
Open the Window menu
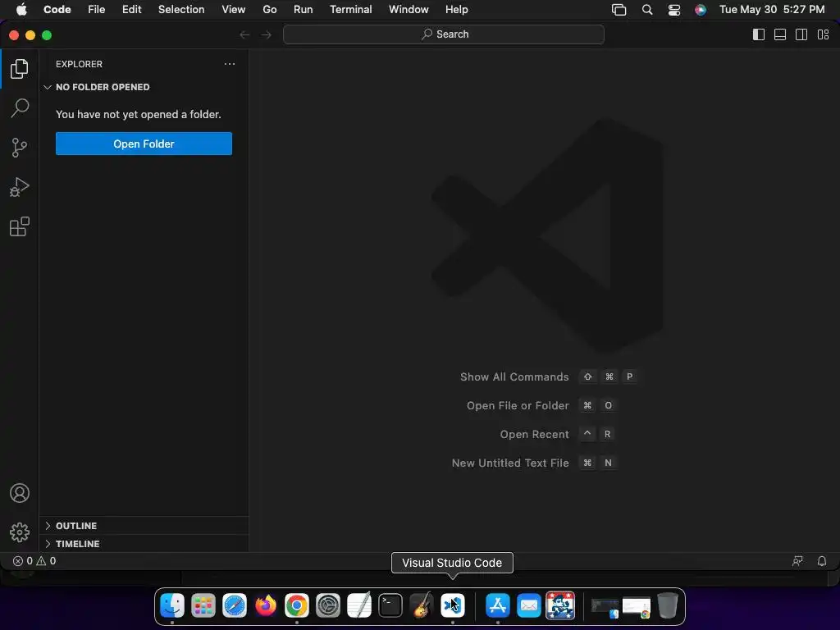[x=409, y=10]
